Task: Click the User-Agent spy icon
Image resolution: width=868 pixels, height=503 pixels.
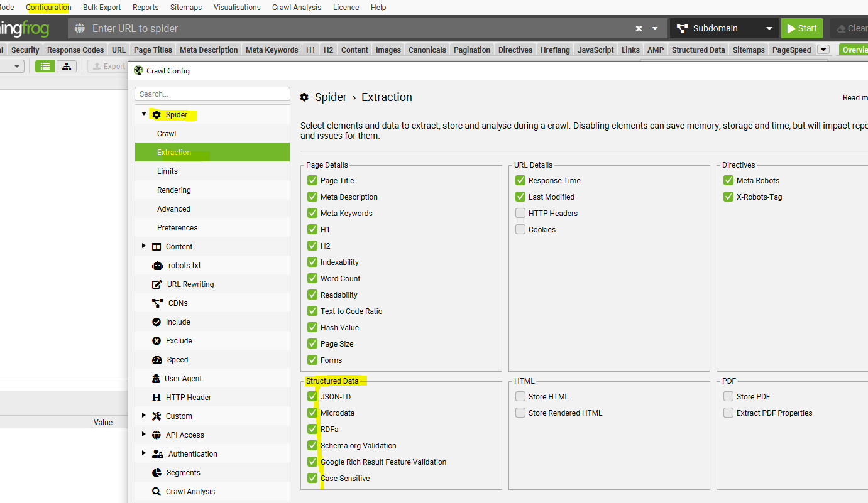Action: click(156, 379)
